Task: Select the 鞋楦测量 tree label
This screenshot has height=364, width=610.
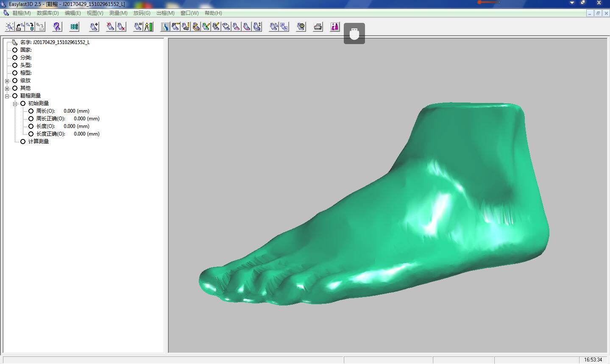Action: point(31,96)
